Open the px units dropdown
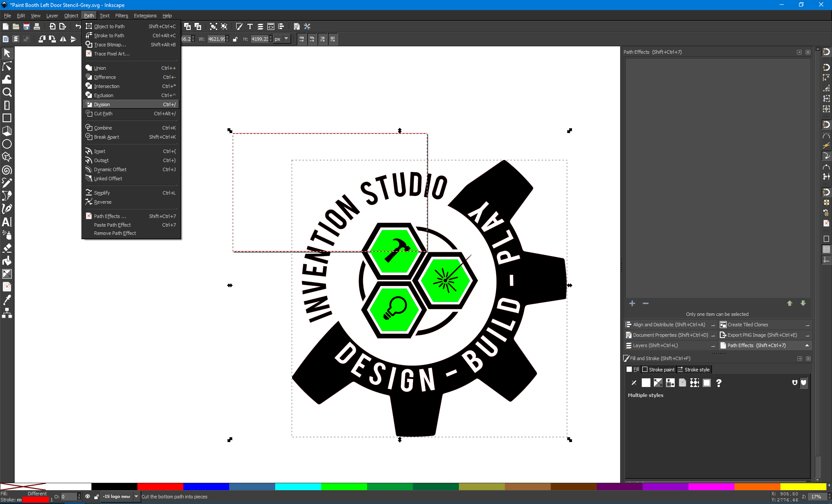The height and width of the screenshot is (504, 832). coord(282,39)
